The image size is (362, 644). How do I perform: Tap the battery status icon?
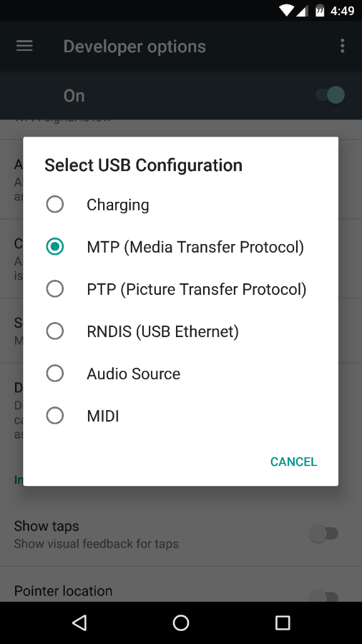[320, 10]
